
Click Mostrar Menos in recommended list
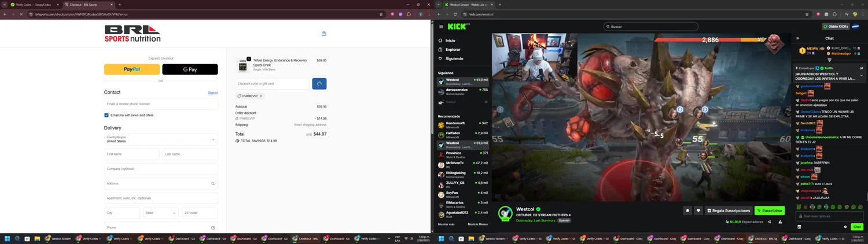477,224
